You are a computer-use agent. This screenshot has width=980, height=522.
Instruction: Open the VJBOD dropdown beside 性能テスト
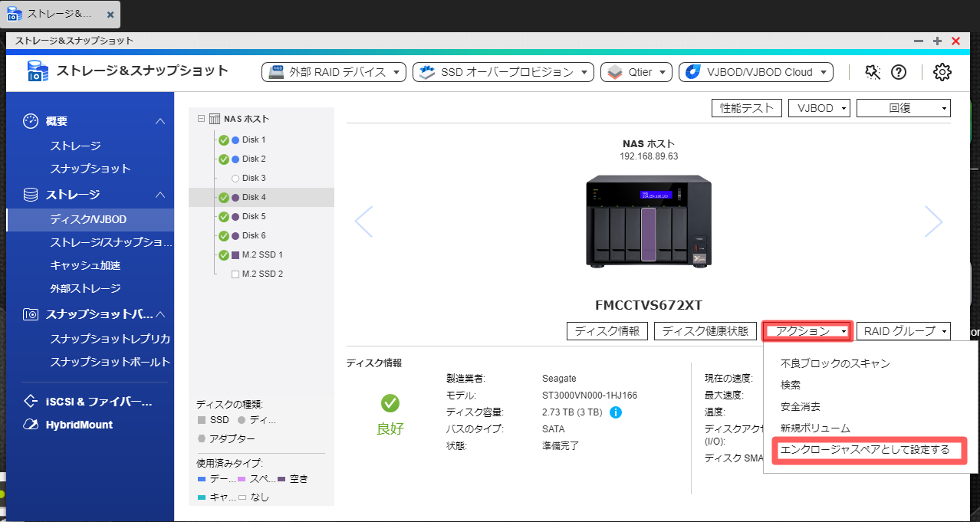(819, 108)
